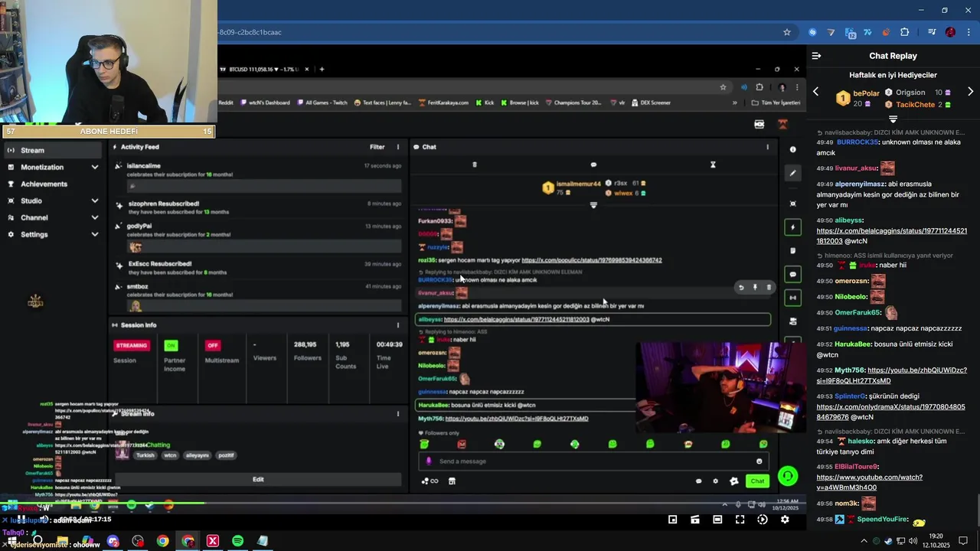Toggle the broadcast signal panel in right toolbar

tap(793, 298)
